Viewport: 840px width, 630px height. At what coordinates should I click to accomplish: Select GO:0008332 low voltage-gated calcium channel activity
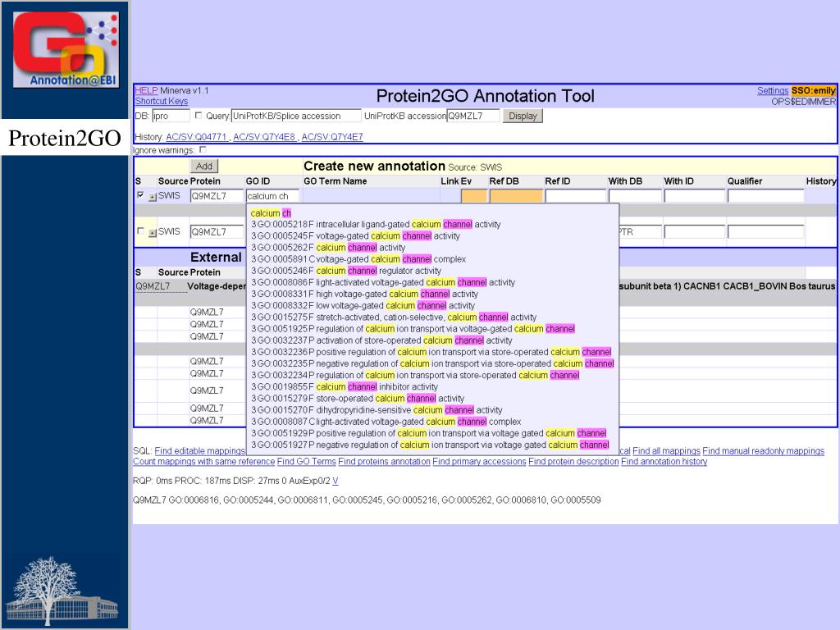click(363, 306)
